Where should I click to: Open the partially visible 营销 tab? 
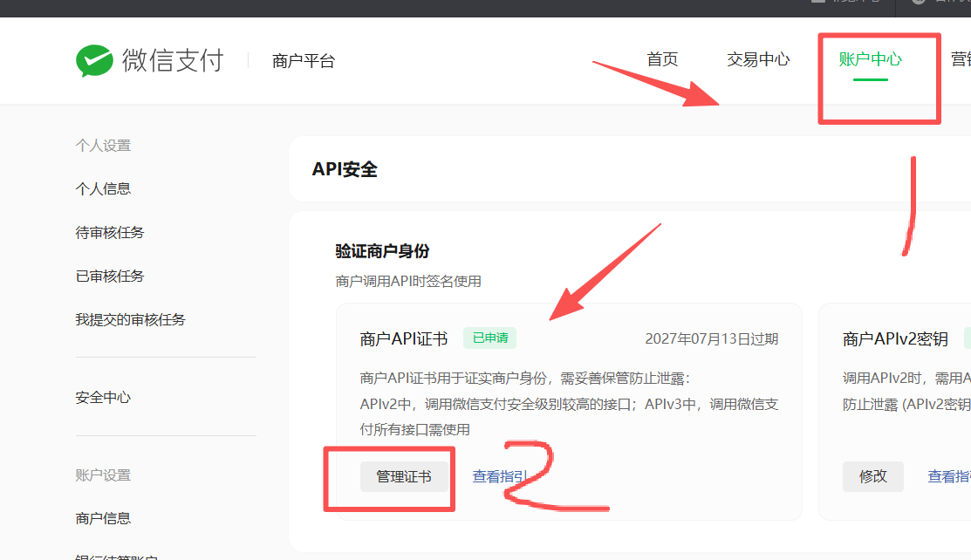pyautogui.click(x=960, y=59)
